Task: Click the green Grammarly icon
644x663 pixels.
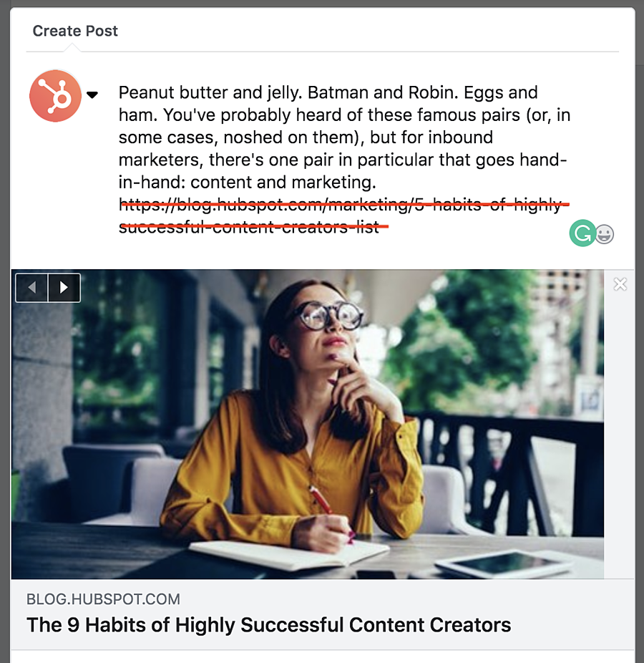Action: point(582,233)
